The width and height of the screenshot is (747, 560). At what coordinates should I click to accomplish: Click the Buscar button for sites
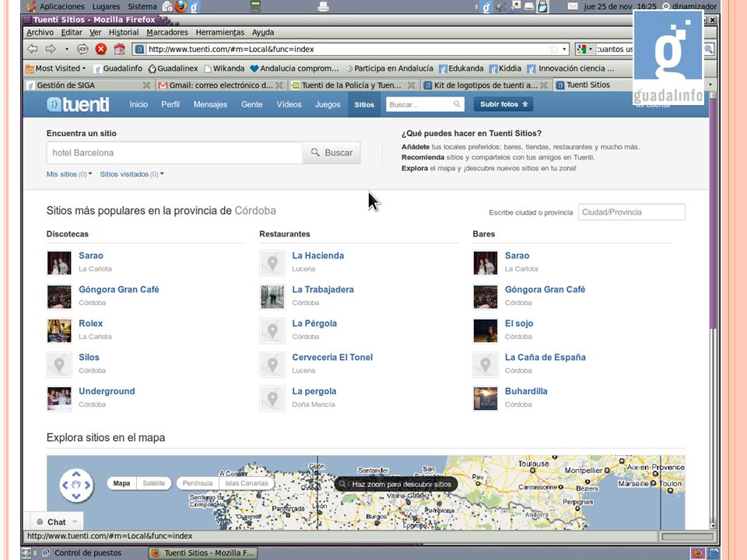(331, 152)
